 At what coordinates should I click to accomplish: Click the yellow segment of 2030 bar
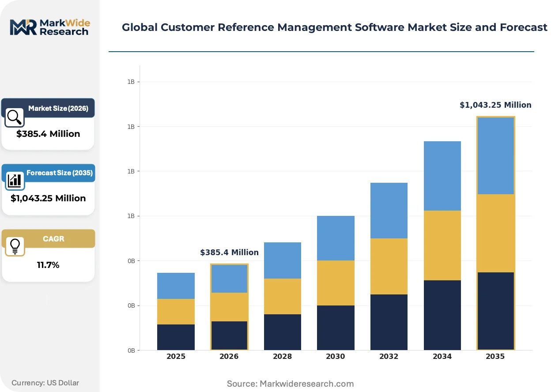pos(336,283)
